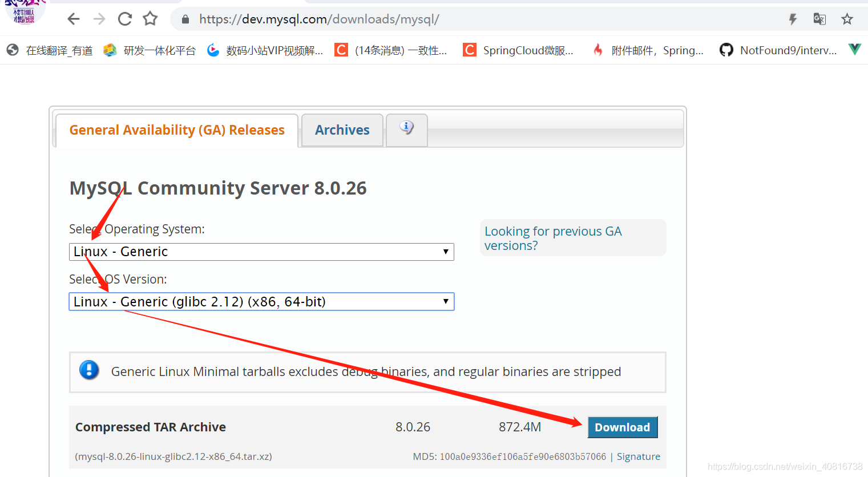Viewport: 868px width, 477px height.
Task: Switch to the Archives tab
Action: (x=342, y=130)
